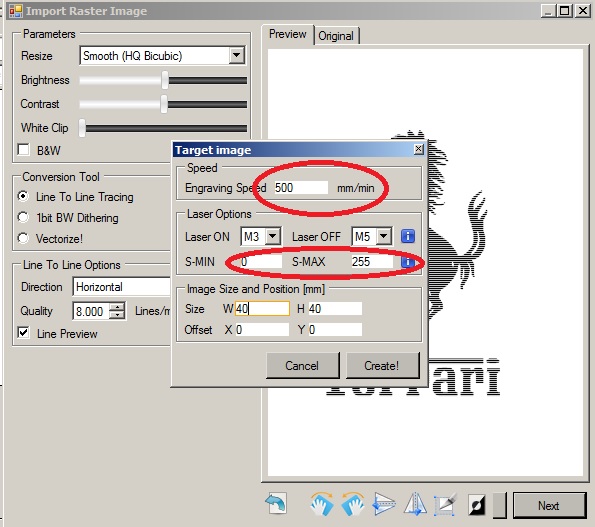Image resolution: width=595 pixels, height=527 pixels.
Task: Open the Laser ON M3 dropdown
Action: click(272, 236)
